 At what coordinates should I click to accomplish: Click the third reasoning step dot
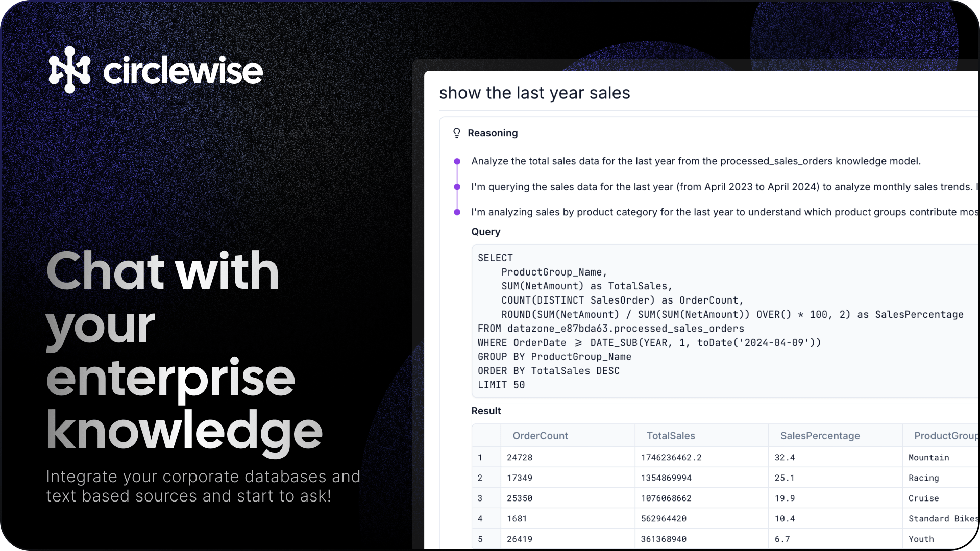click(457, 212)
